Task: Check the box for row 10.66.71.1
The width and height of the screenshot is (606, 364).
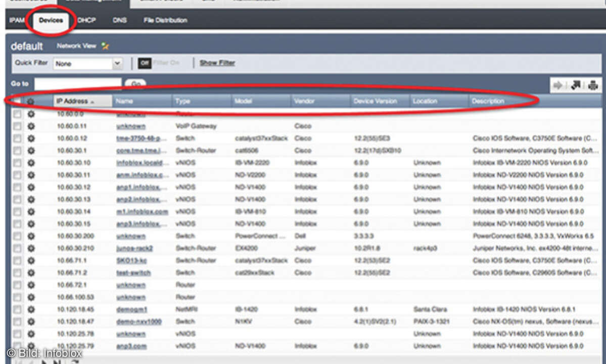Action: pos(17,260)
